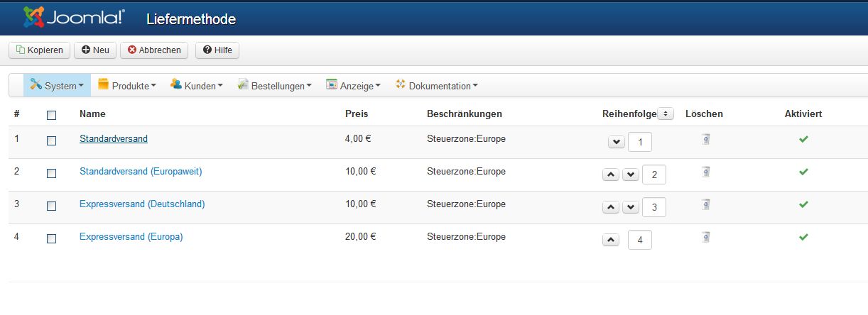Toggle activated checkmark for Standardversand (Europaweit)

point(803,172)
